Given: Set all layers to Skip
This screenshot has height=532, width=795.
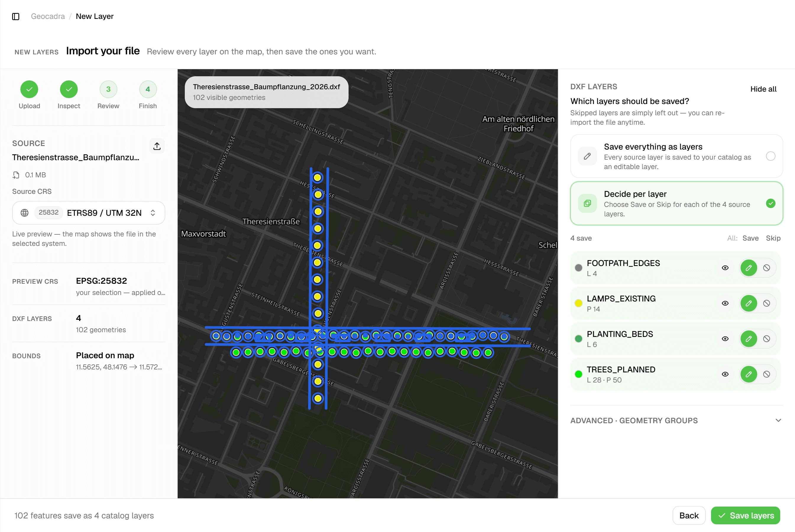Looking at the screenshot, I should 773,238.
